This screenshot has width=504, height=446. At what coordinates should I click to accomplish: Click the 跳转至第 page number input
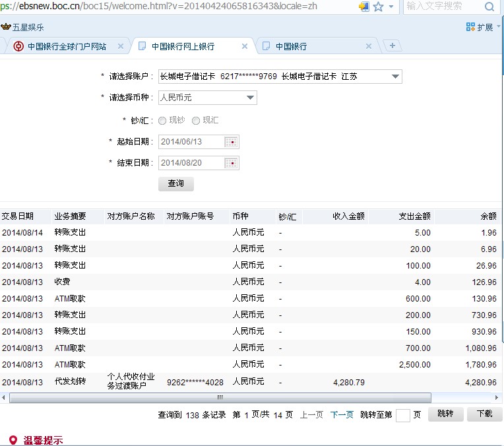[x=402, y=415]
